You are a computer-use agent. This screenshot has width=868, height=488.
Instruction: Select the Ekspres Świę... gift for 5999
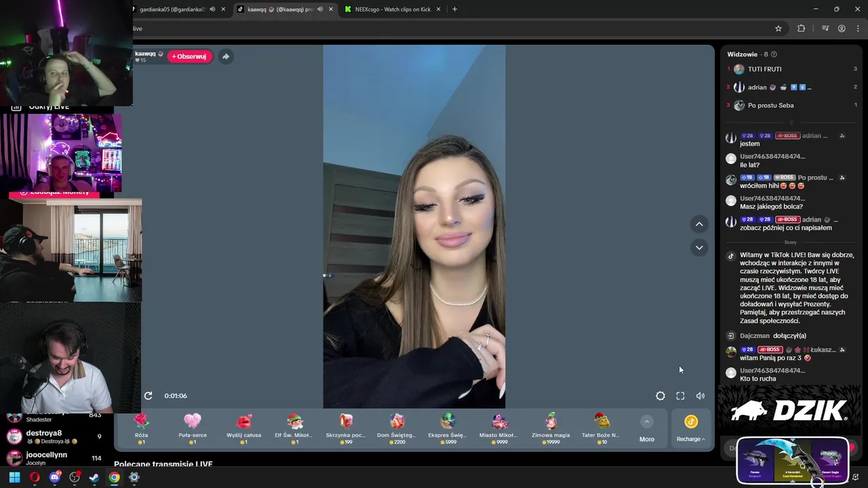tap(448, 428)
